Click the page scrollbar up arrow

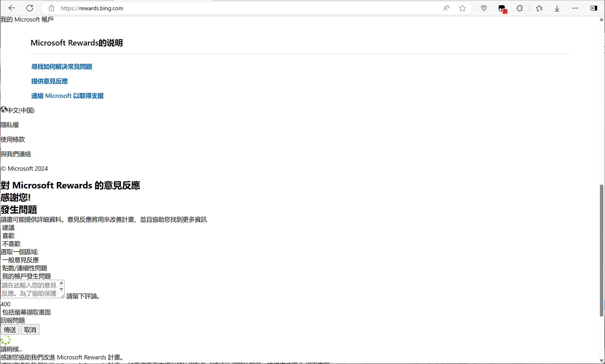[x=601, y=19]
